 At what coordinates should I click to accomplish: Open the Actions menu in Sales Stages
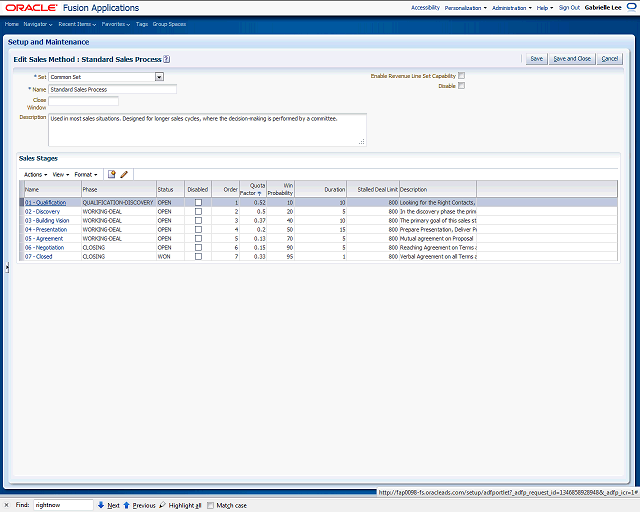36,174
